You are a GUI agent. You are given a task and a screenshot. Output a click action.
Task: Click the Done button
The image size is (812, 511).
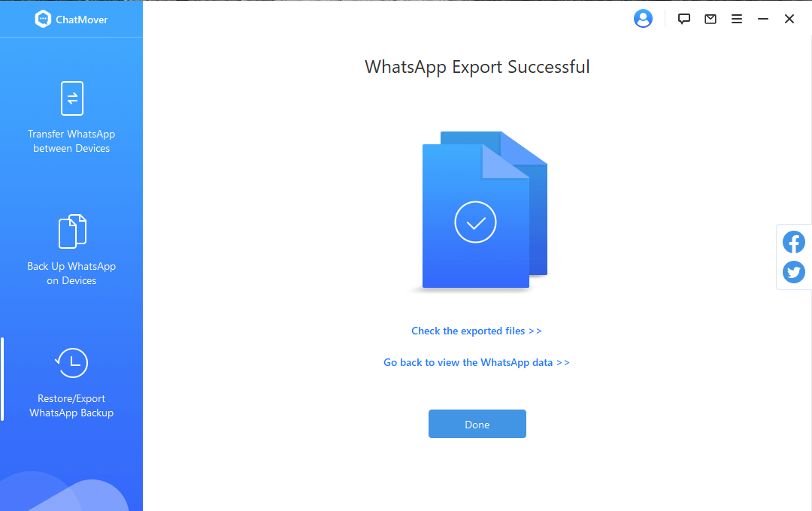[x=477, y=424]
